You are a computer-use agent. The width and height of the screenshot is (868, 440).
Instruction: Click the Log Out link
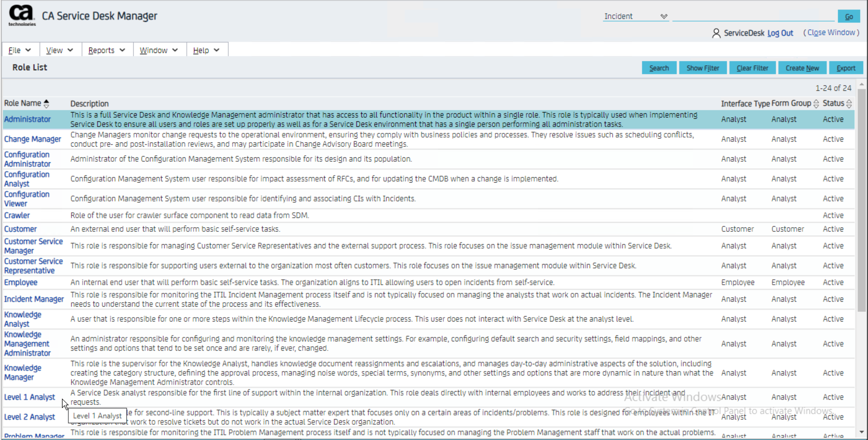point(780,33)
